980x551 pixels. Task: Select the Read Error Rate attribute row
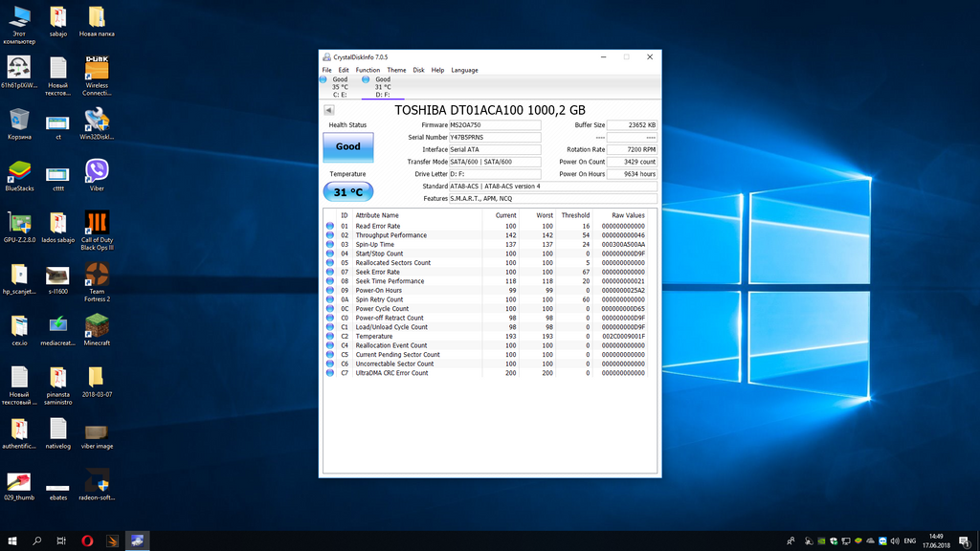point(485,226)
